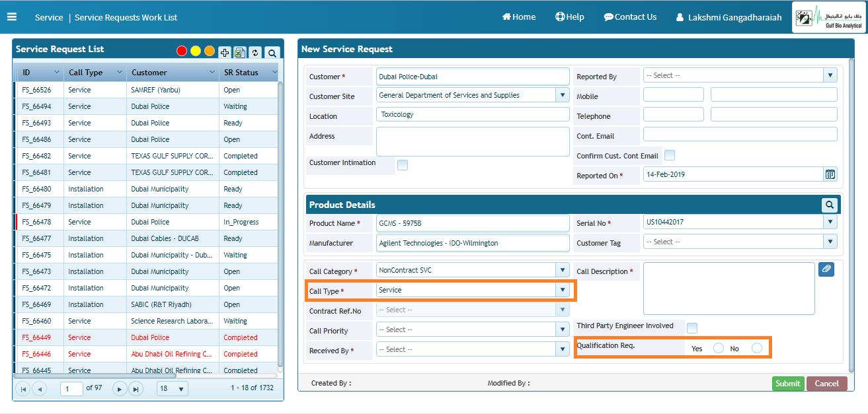Screen dimensions: 868x414
Task: Expand the Received By dropdown
Action: point(563,349)
